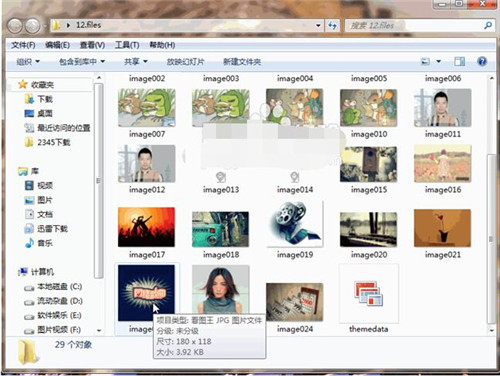
Task: Click the Back navigation arrow button
Action: [x=15, y=26]
